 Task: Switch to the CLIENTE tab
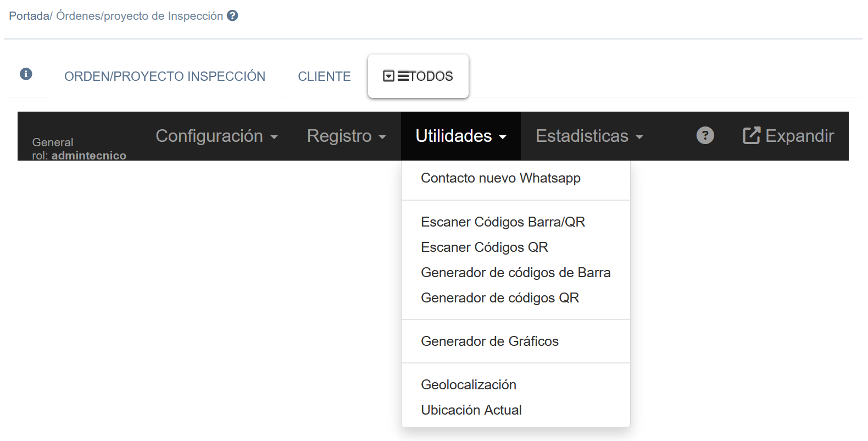(324, 76)
